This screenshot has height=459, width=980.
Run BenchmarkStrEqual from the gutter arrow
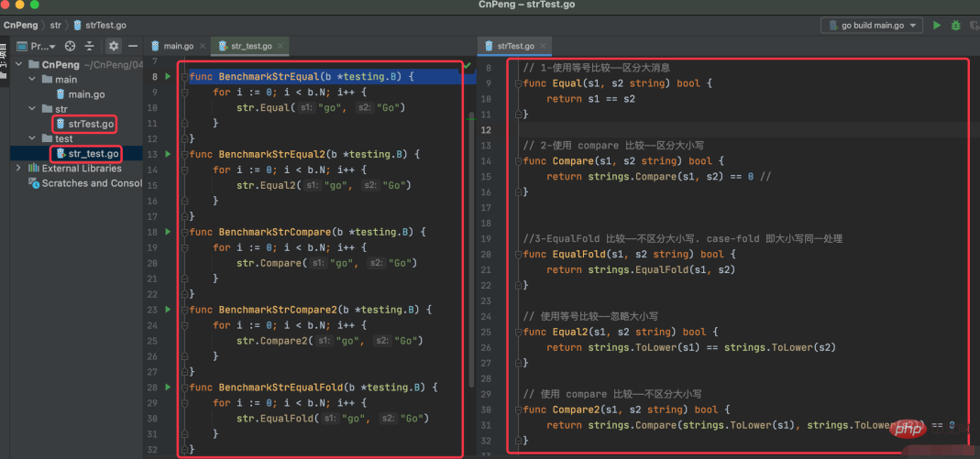[168, 77]
